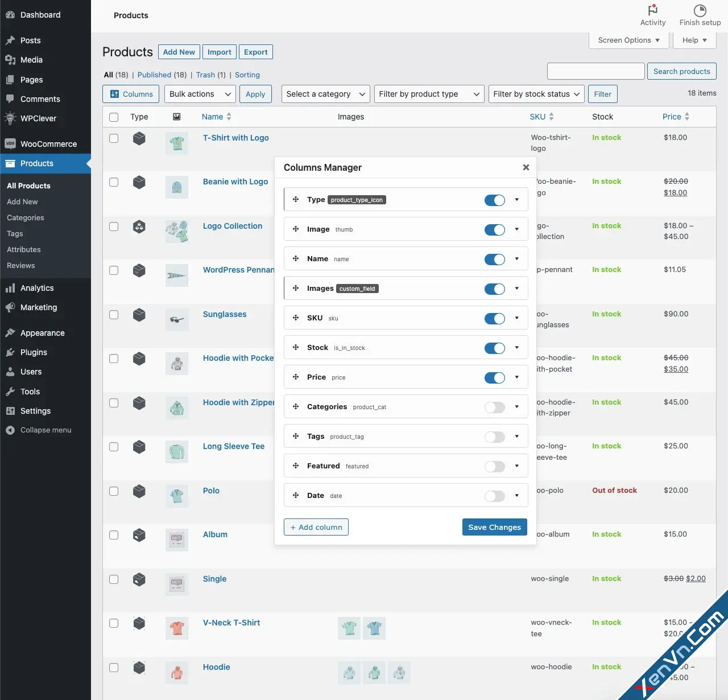Enable the Categories column switch
Image resolution: width=728 pixels, height=700 pixels.
tap(495, 407)
